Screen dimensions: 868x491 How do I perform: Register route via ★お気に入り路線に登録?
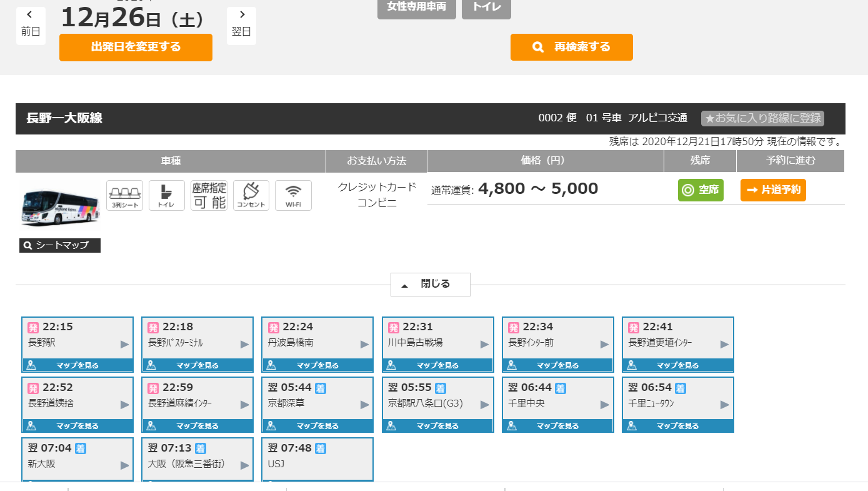[762, 118]
